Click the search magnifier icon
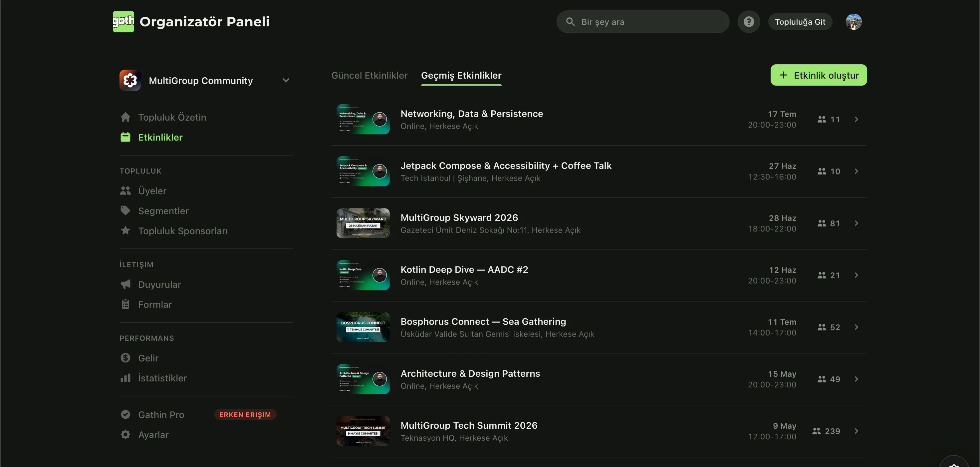 coord(570,22)
